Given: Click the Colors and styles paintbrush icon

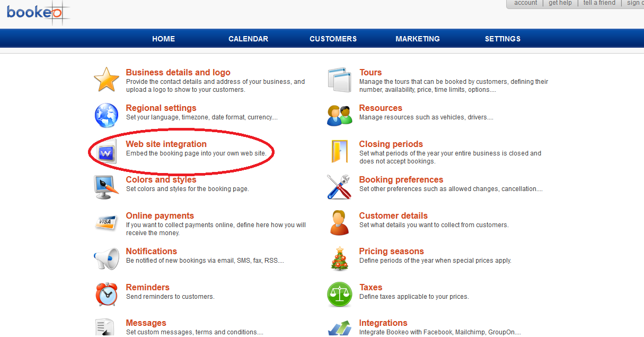Looking at the screenshot, I should click(x=107, y=187).
